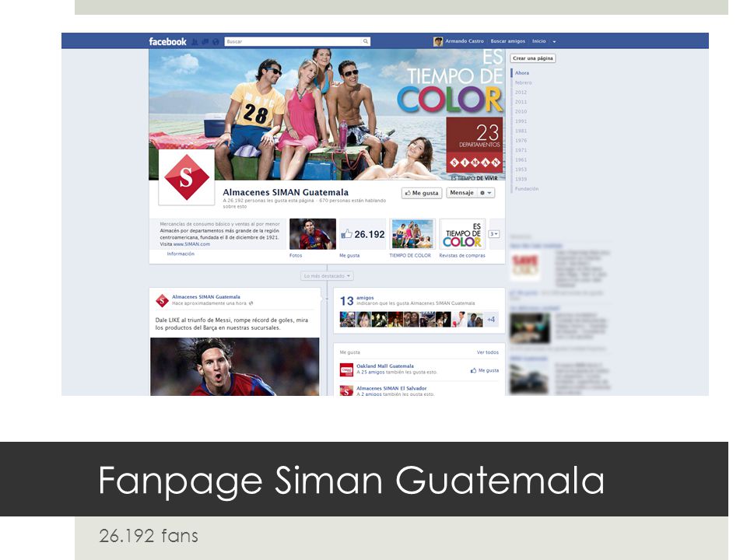Open TIEMPO DE COLOR app thumbnail
Screen dimensions: 747x560
[412, 234]
